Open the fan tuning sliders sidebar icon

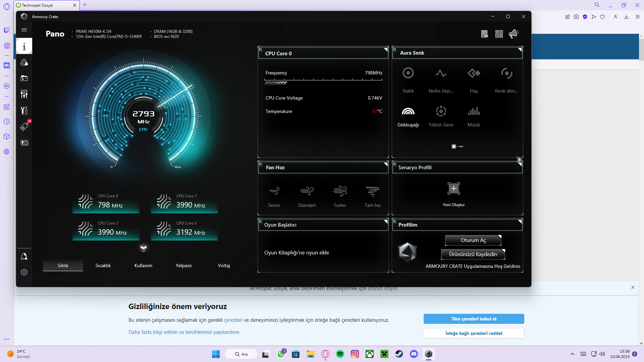pyautogui.click(x=24, y=94)
